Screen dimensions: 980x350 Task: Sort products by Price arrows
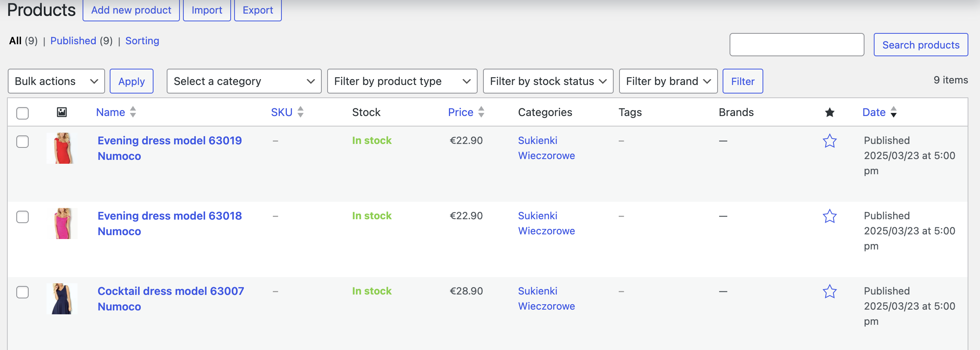pos(481,112)
